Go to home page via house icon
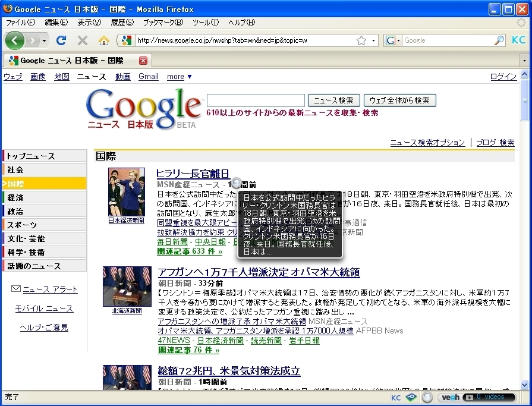 pos(104,40)
